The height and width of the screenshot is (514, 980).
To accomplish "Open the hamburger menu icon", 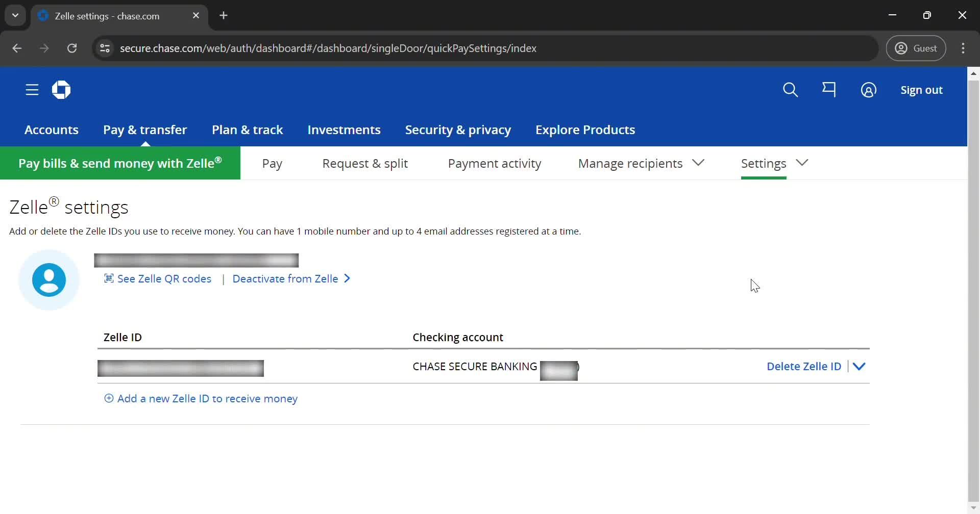I will [x=32, y=90].
